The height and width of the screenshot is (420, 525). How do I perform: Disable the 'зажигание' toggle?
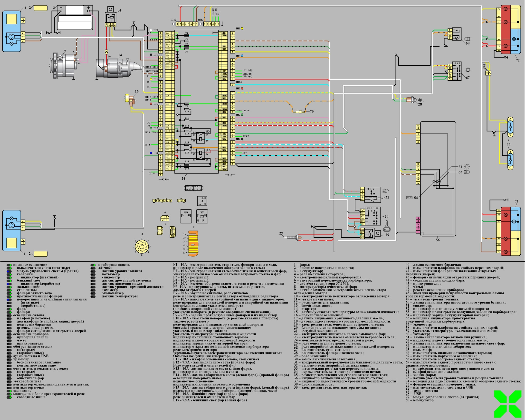coord(9,391)
